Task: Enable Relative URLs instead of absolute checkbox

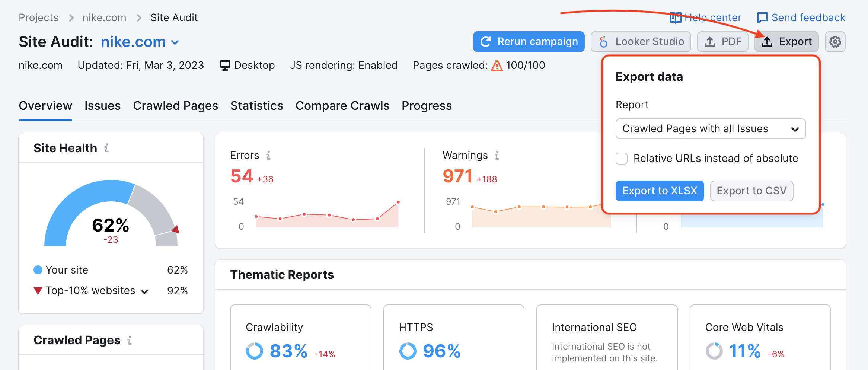Action: [622, 159]
